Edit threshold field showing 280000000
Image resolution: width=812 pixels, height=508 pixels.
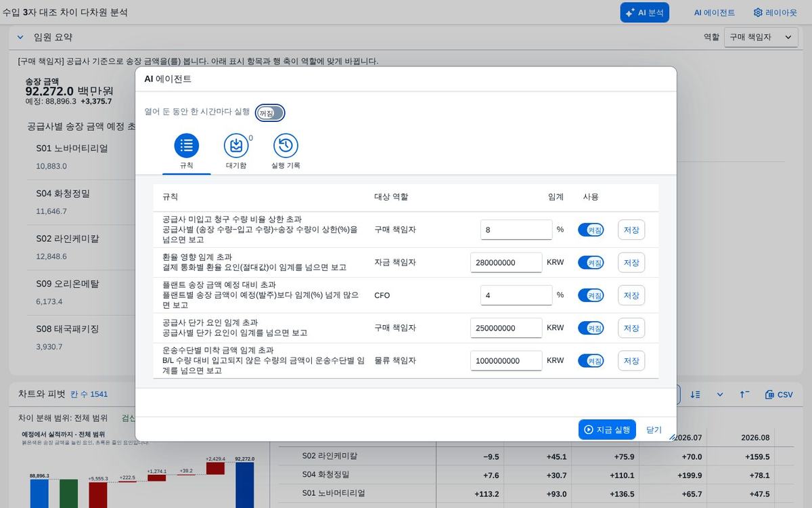pyautogui.click(x=506, y=262)
